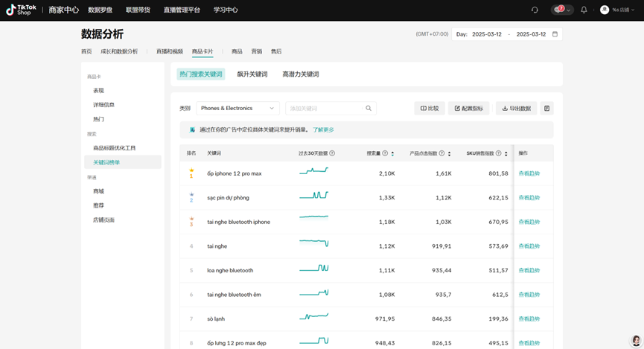This screenshot has width=644, height=349.
Task: Click the info icon in the ad tip banner
Action: coord(192,129)
